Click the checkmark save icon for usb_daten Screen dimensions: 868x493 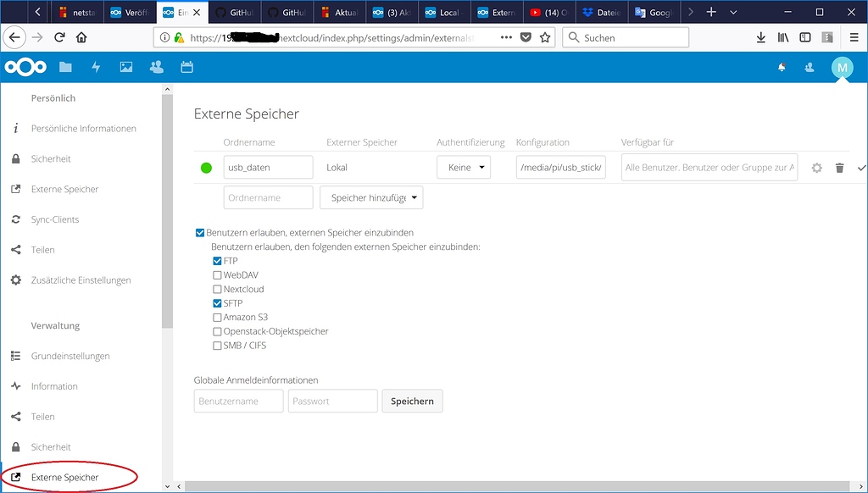point(861,168)
